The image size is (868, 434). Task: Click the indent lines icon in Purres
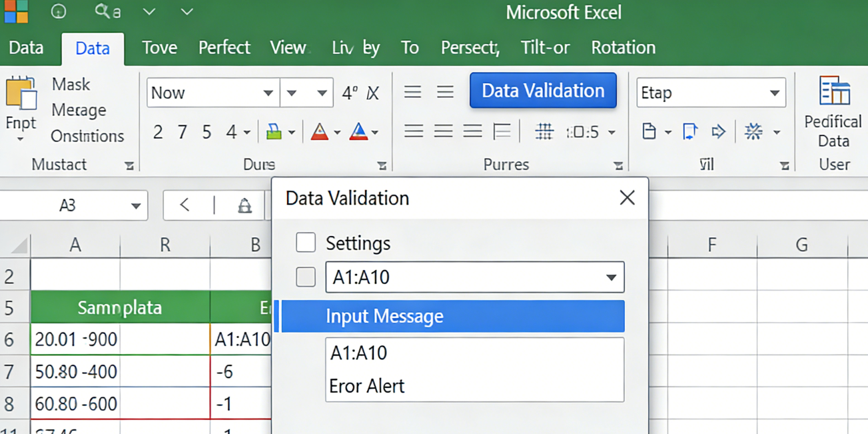(502, 131)
